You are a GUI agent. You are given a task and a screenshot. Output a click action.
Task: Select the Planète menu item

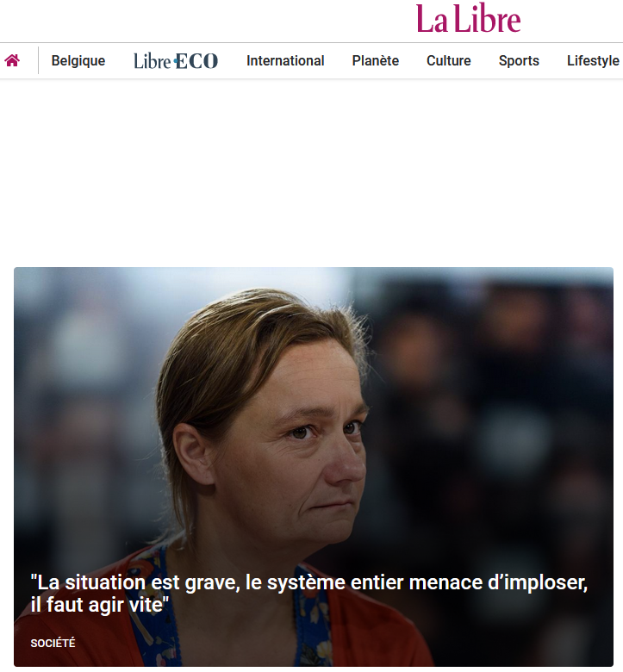tap(375, 61)
